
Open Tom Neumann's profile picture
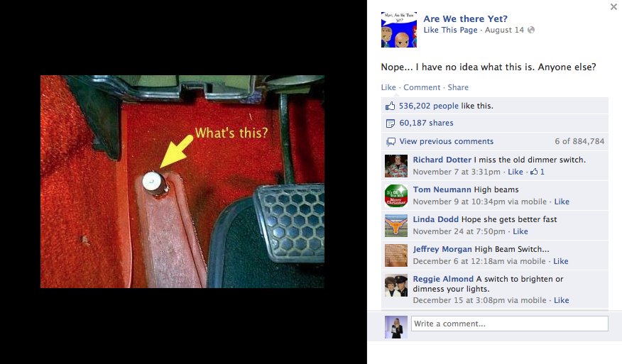[x=396, y=196]
